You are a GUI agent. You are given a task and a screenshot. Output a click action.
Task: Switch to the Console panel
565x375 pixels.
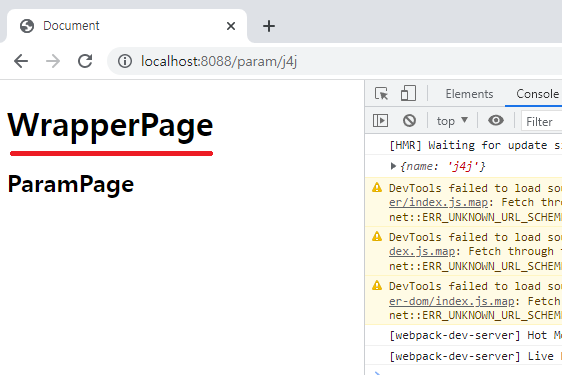click(537, 94)
